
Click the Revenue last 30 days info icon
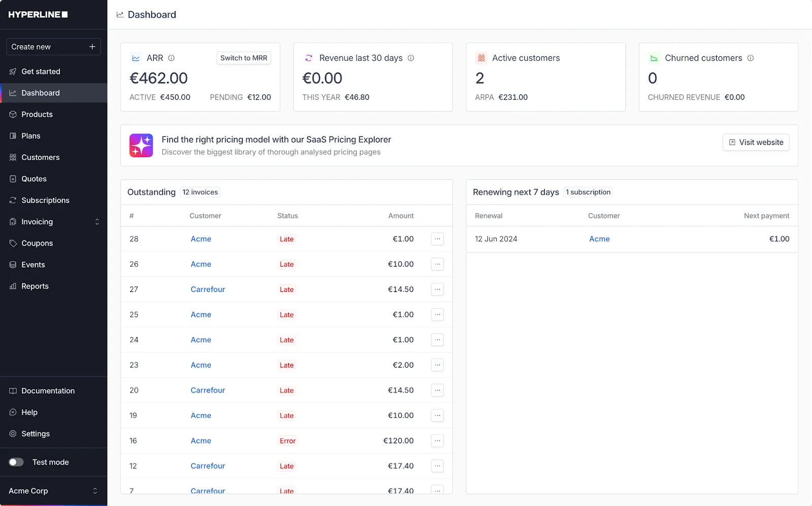[x=411, y=58]
